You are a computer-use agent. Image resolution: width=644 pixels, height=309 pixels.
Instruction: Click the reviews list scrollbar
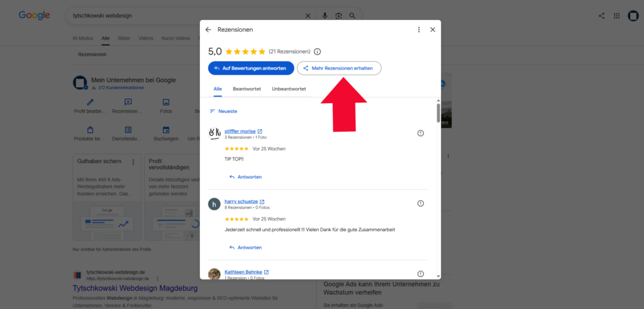point(438,113)
